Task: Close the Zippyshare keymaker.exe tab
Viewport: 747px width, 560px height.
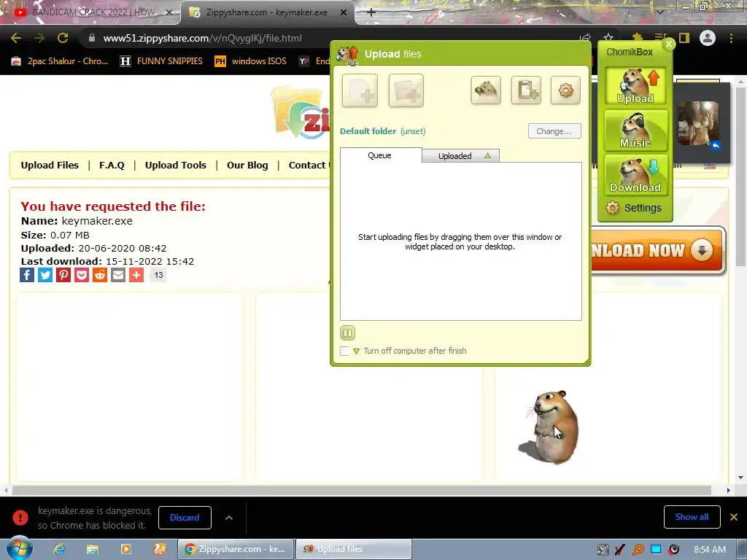Action: [x=344, y=12]
